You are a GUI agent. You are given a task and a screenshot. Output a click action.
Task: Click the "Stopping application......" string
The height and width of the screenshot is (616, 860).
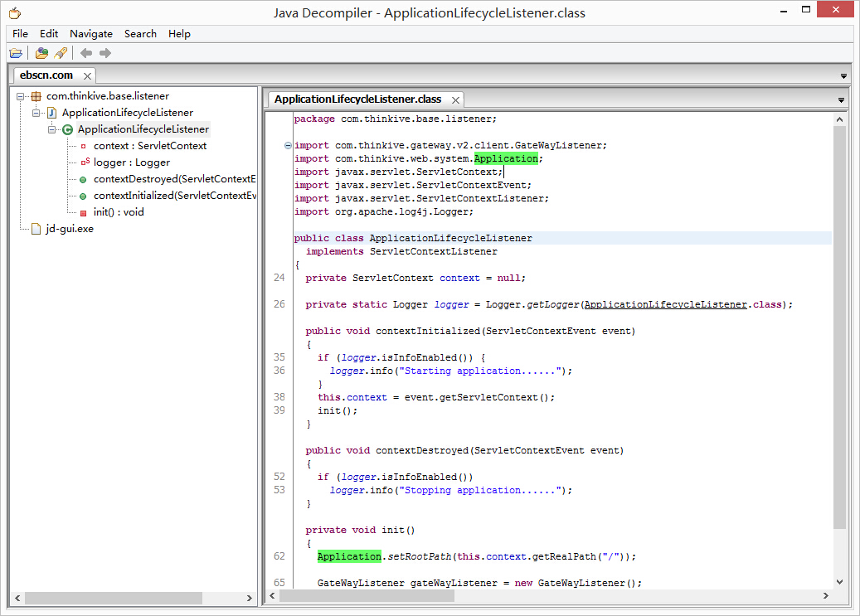pyautogui.click(x=480, y=490)
